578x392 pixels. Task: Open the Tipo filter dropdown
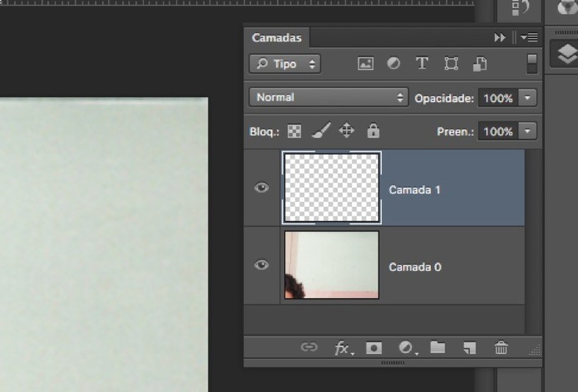(284, 64)
